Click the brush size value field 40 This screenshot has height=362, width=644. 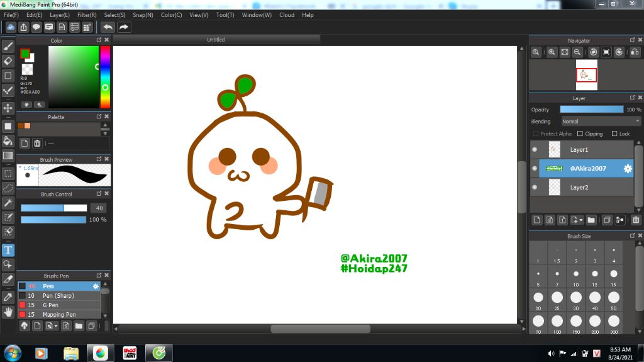point(99,208)
